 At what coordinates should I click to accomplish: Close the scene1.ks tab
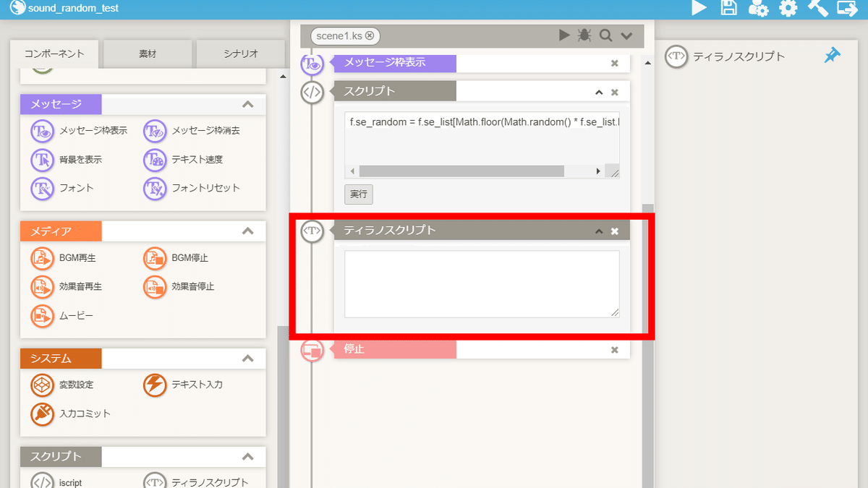pos(370,35)
